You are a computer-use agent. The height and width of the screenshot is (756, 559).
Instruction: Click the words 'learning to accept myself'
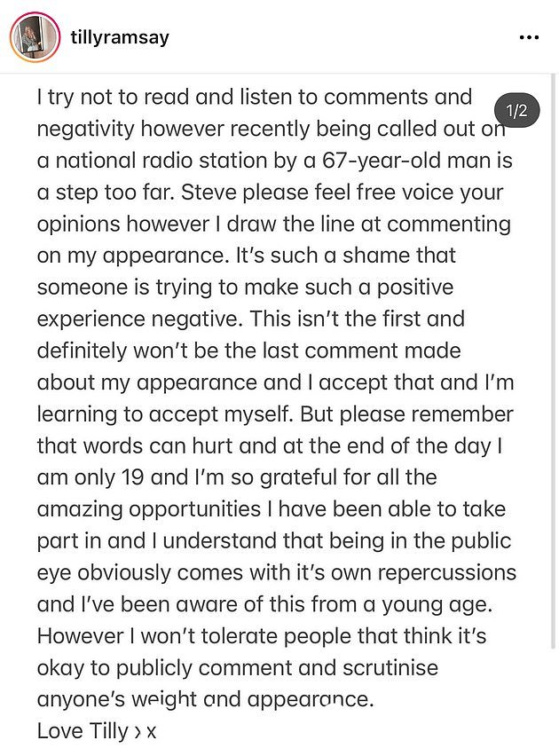click(x=165, y=414)
